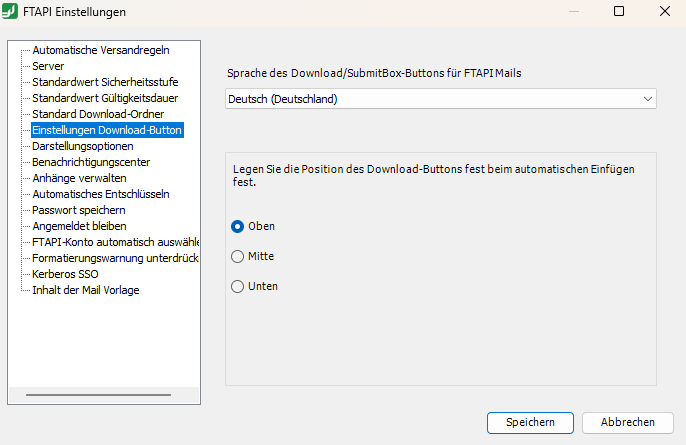Open the language dropdown for download button
The width and height of the screenshot is (686, 445).
(x=441, y=99)
